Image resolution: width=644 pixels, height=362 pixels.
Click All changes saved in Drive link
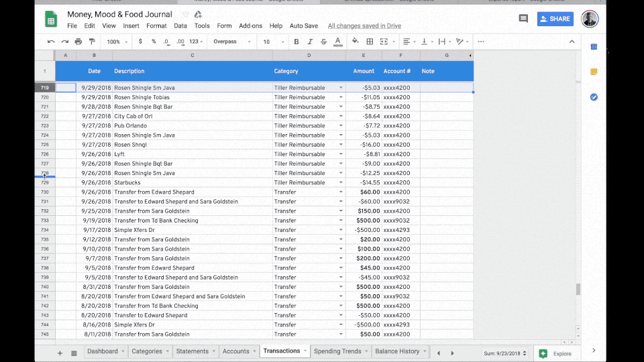364,25
